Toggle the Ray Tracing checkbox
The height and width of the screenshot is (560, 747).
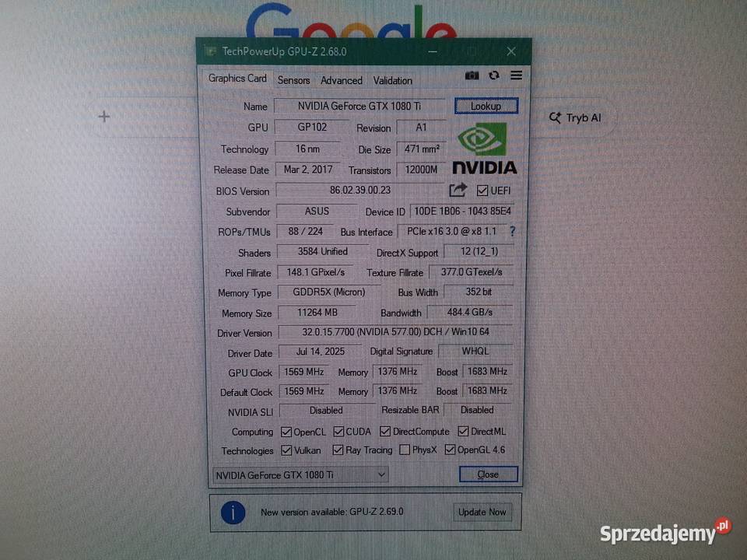coord(338,450)
